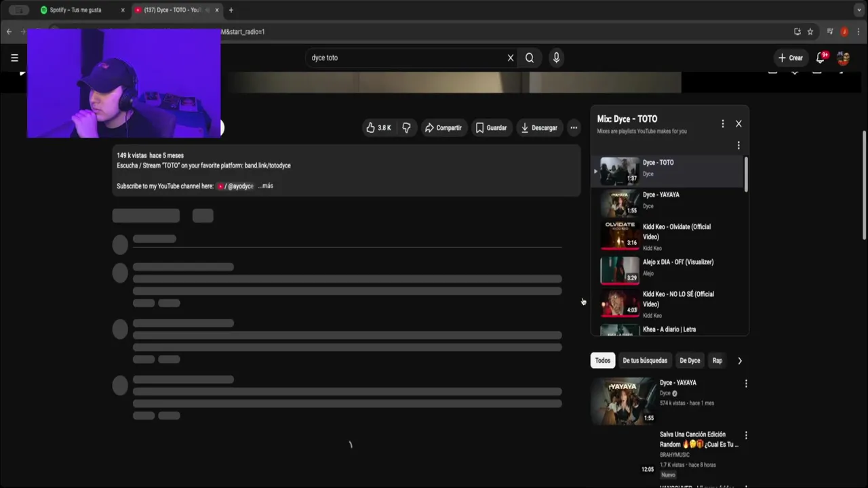Open a new browser tab

point(231,10)
